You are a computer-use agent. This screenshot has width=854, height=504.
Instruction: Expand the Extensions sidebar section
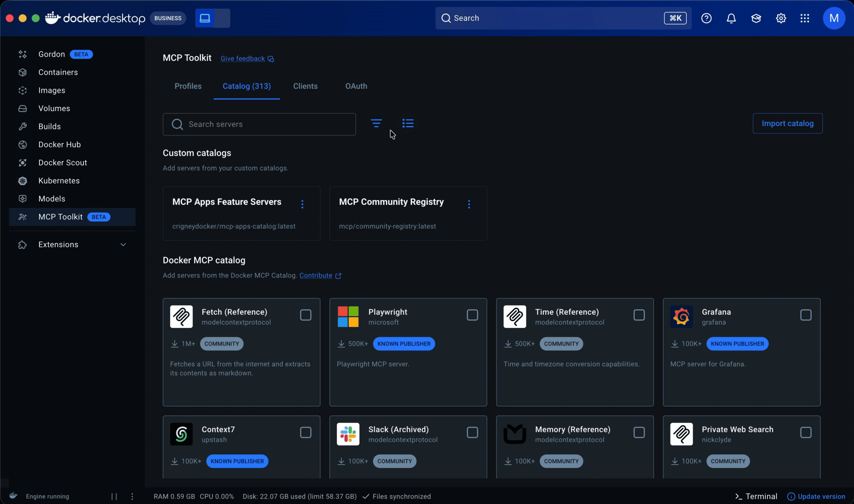click(x=123, y=245)
